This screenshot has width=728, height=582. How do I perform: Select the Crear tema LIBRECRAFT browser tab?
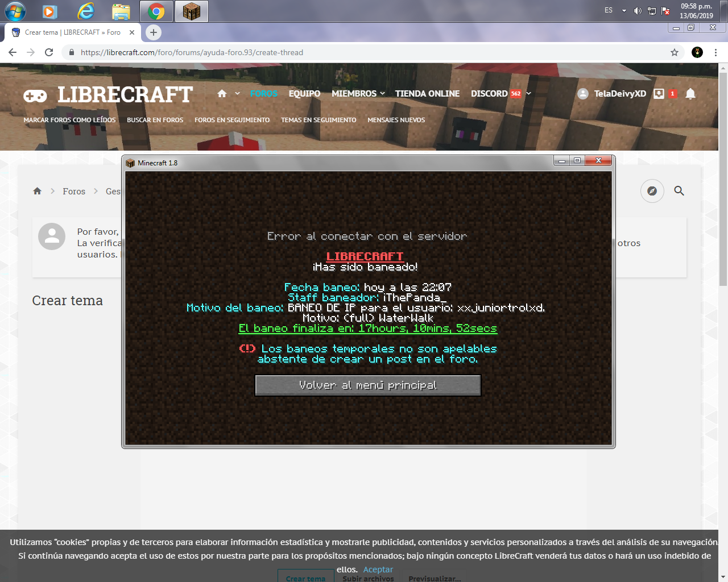pos(72,32)
